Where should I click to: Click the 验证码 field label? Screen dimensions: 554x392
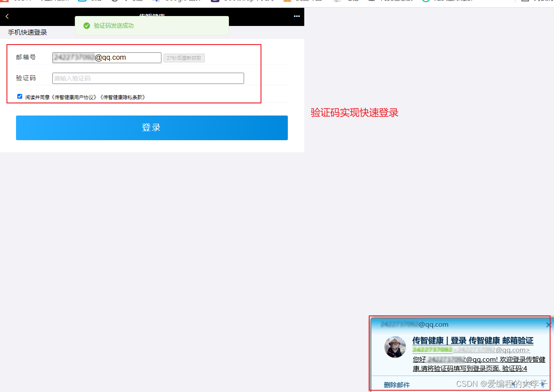coord(26,78)
